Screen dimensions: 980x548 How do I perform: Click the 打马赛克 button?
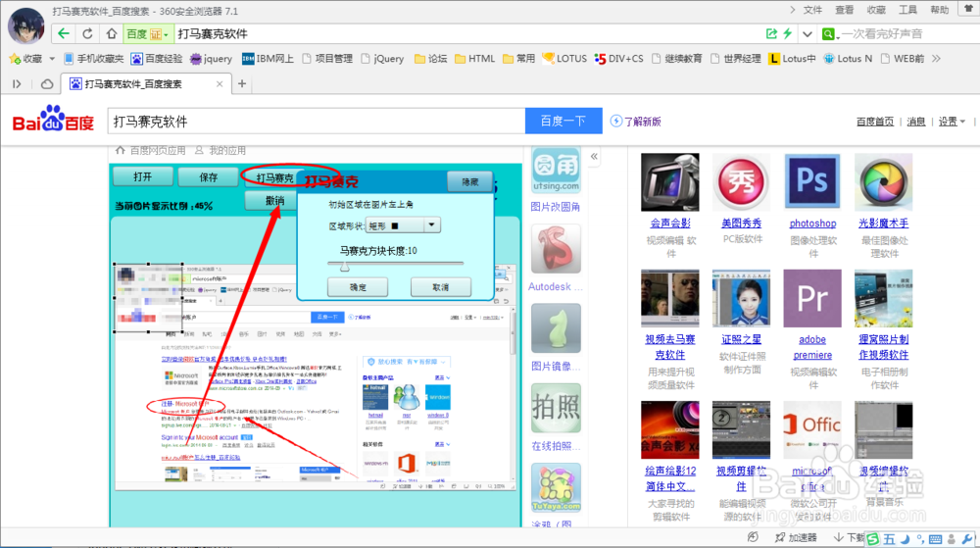point(274,177)
